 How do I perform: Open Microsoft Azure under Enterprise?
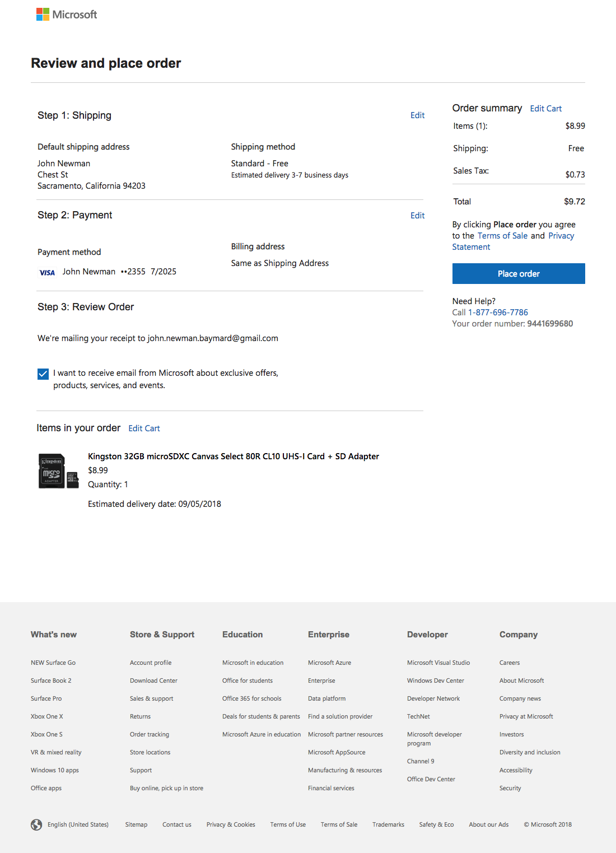point(329,663)
